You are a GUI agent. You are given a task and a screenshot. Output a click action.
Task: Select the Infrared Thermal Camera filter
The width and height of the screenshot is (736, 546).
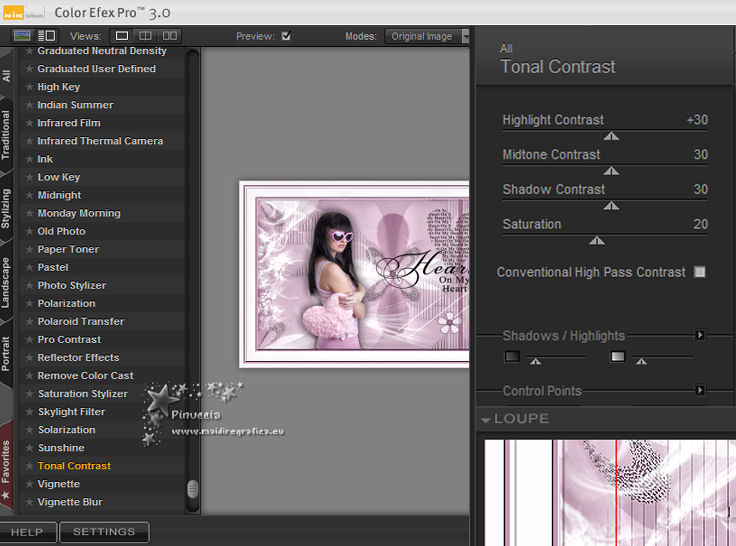point(102,141)
